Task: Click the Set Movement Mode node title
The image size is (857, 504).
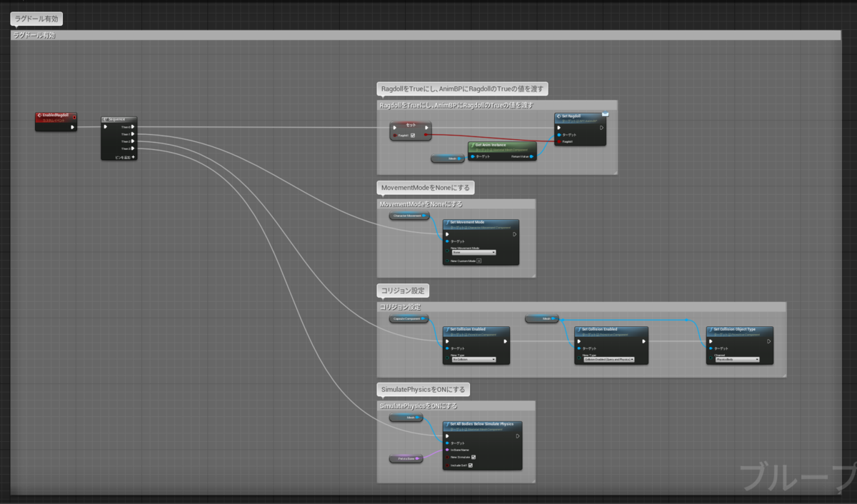Action: (x=466, y=222)
